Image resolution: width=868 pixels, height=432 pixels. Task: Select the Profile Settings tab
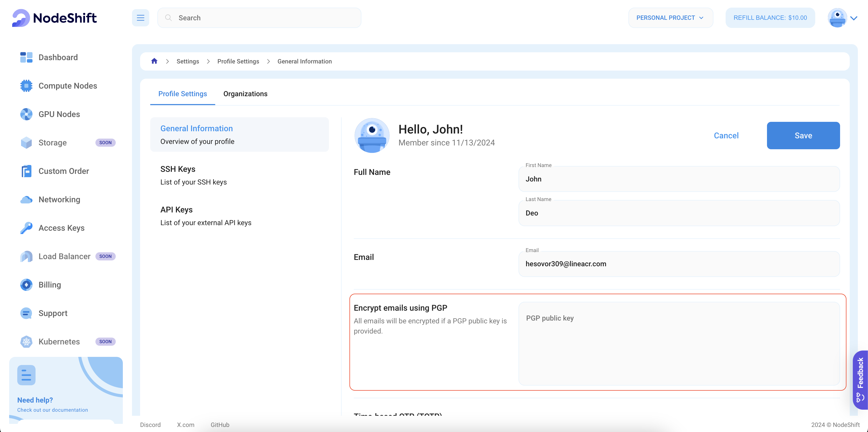pyautogui.click(x=183, y=94)
